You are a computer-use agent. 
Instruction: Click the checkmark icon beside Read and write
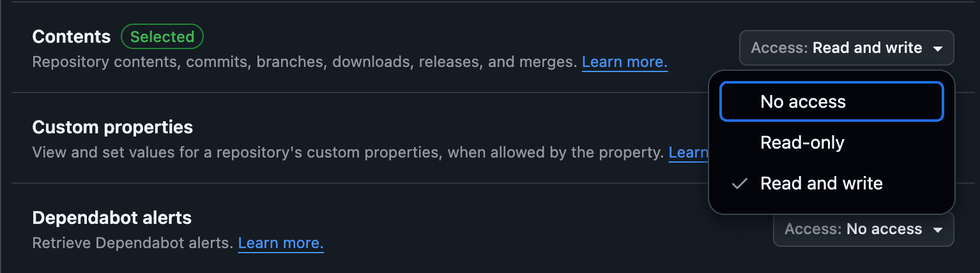tap(740, 184)
